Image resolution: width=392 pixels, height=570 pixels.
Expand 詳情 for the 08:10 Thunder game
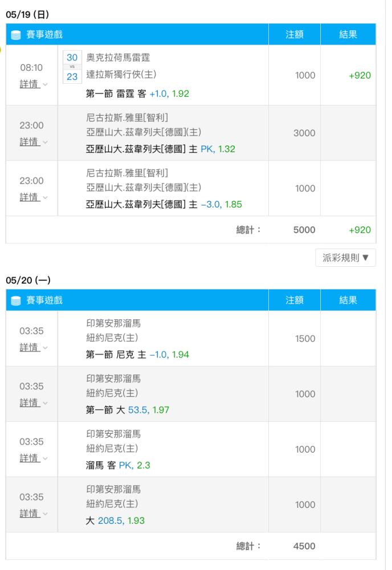click(34, 84)
